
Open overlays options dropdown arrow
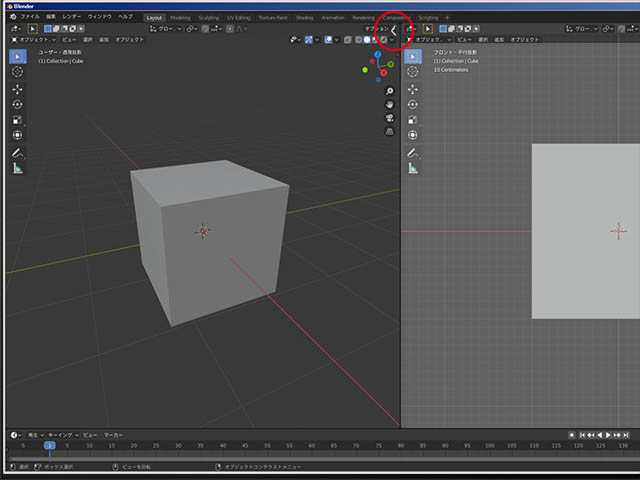[337, 40]
